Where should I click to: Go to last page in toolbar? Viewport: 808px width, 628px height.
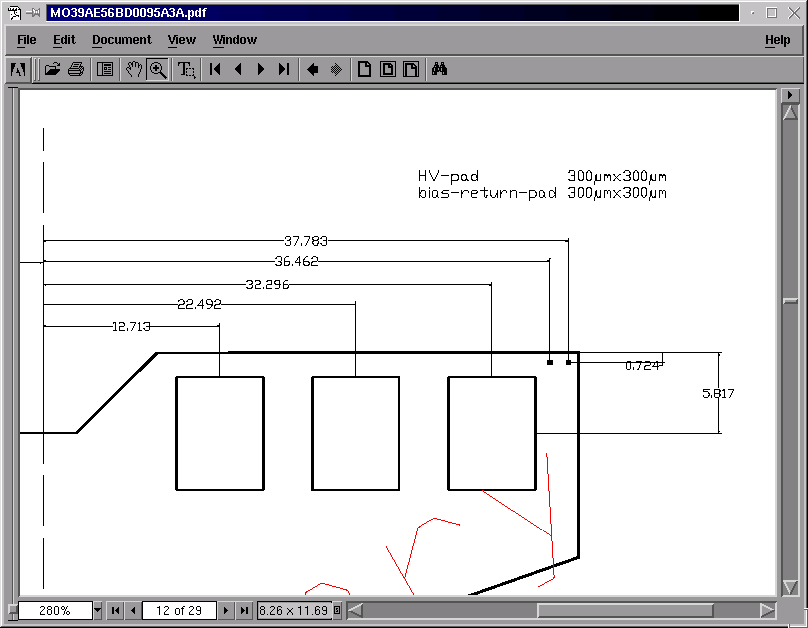pos(284,69)
